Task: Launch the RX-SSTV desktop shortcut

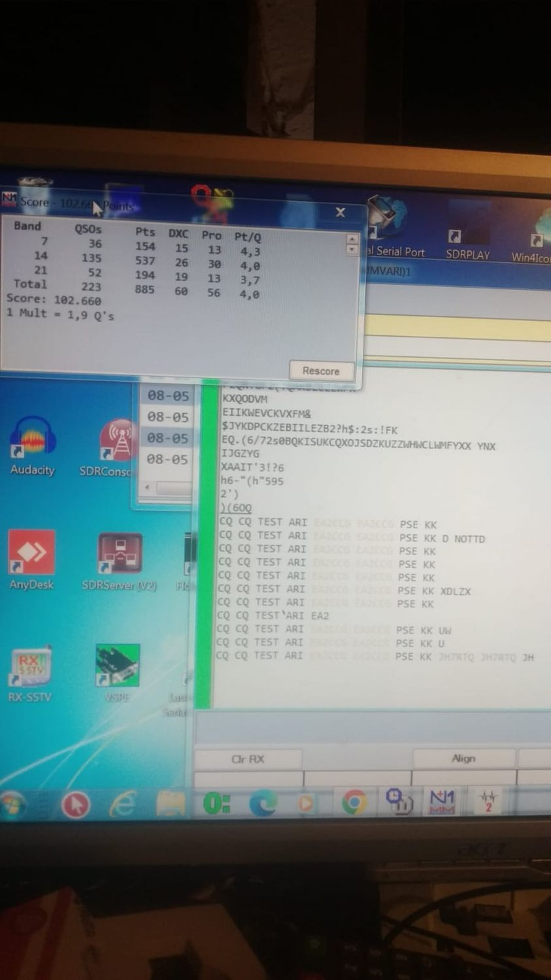Action: coord(29,674)
